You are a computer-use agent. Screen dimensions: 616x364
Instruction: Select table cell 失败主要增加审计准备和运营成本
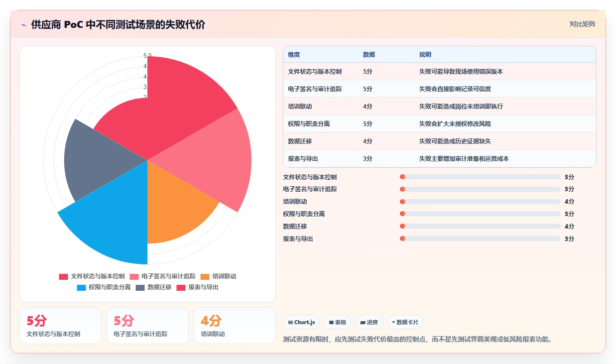click(464, 159)
